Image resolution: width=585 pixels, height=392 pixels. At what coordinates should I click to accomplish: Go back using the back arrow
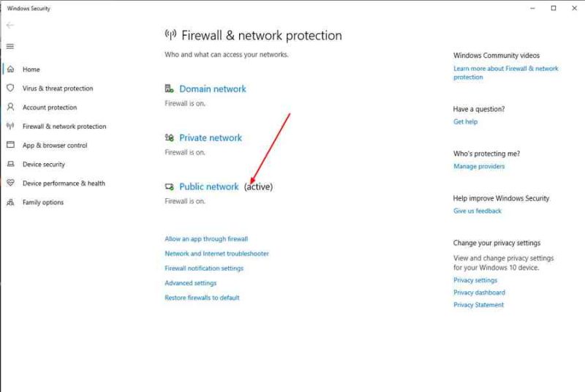(10, 25)
